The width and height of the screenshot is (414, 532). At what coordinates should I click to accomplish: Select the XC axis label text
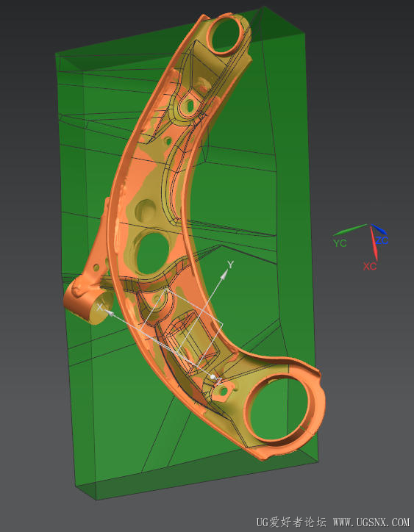point(370,266)
